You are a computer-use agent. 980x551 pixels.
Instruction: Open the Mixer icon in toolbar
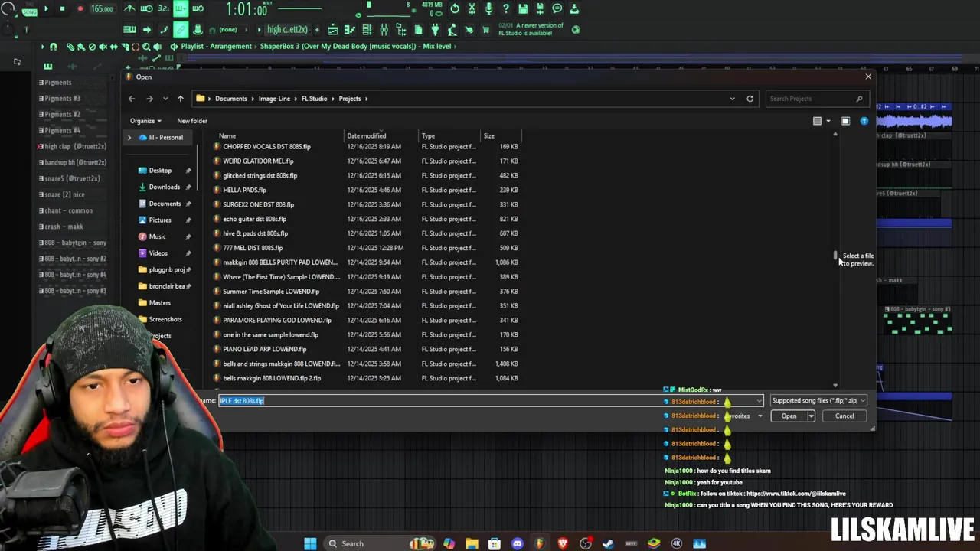coord(384,29)
